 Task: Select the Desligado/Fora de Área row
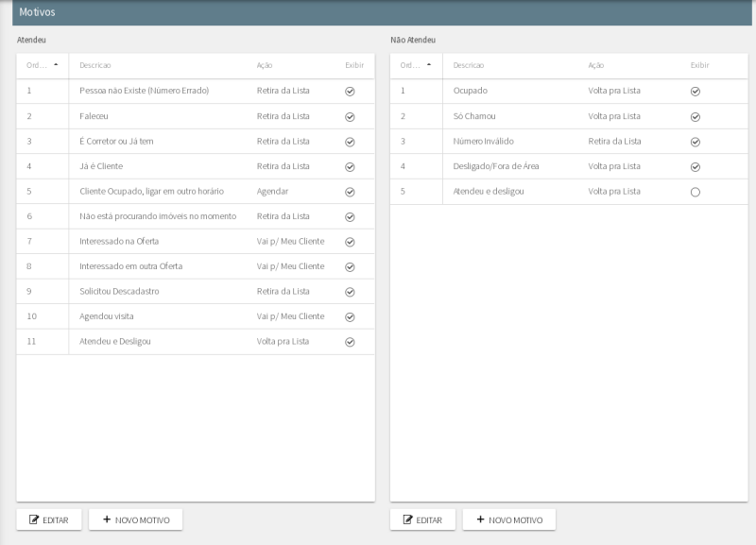[496, 166]
